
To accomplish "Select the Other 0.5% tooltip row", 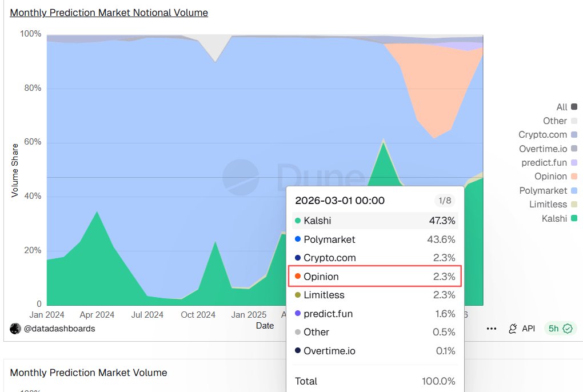I will [x=375, y=332].
